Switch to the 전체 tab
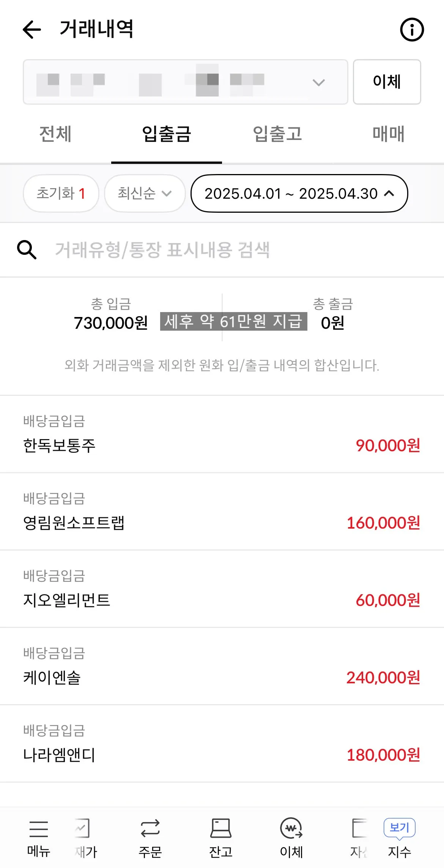This screenshot has height=868, width=444. 55,134
